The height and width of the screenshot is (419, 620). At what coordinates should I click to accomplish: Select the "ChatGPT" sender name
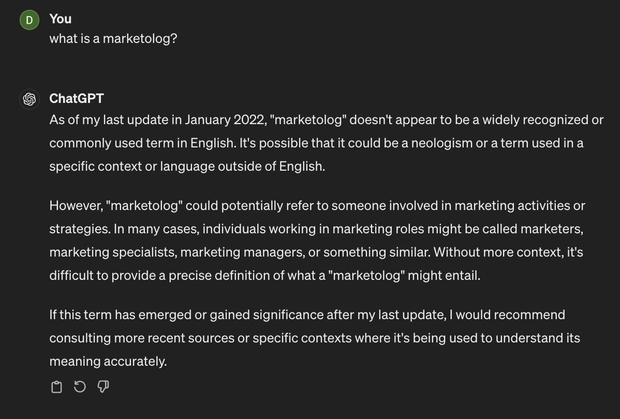pos(77,98)
